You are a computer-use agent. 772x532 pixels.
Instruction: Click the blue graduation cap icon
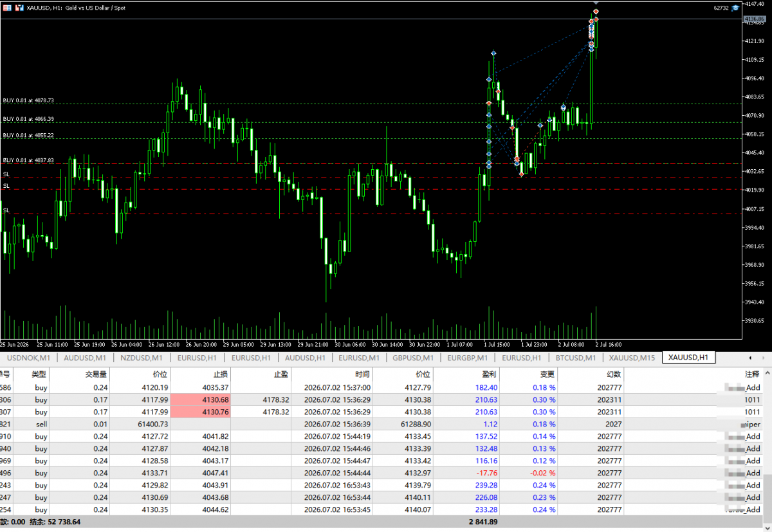(x=735, y=8)
